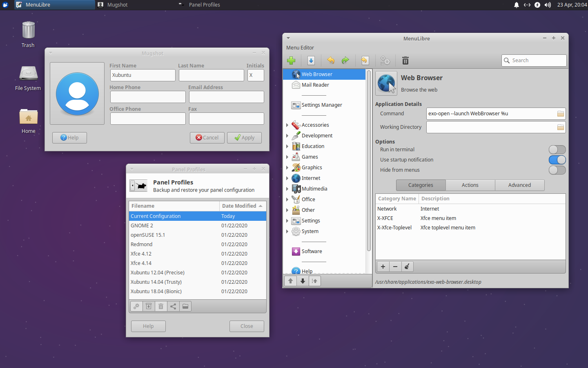This screenshot has height=368, width=588.
Task: Open the Advanced tab
Action: [x=519, y=185]
